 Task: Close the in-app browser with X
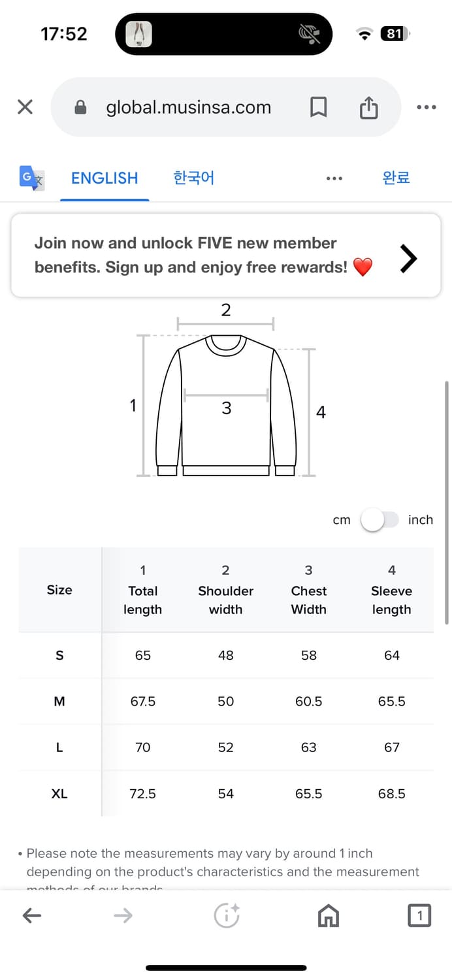[x=25, y=107]
